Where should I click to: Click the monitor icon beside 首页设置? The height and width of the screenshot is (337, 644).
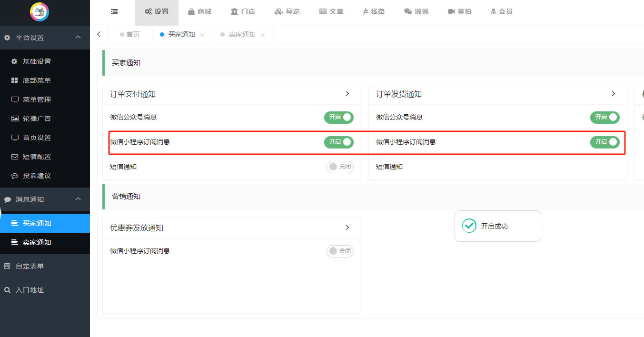tap(14, 138)
